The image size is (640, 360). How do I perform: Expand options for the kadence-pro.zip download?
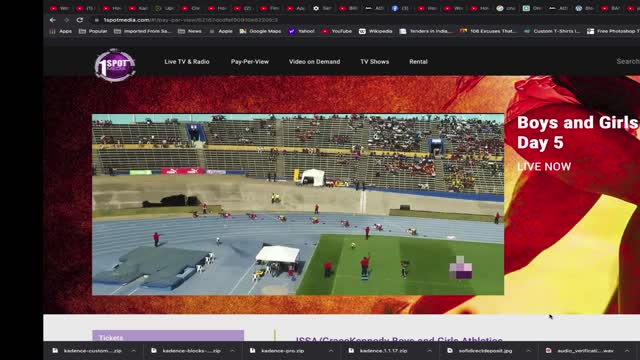click(331, 351)
